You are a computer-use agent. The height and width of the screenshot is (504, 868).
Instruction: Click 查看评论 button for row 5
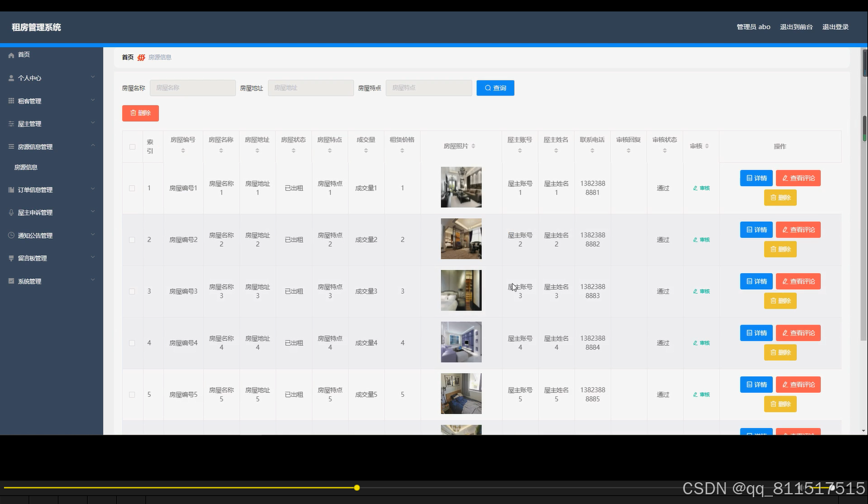798,384
